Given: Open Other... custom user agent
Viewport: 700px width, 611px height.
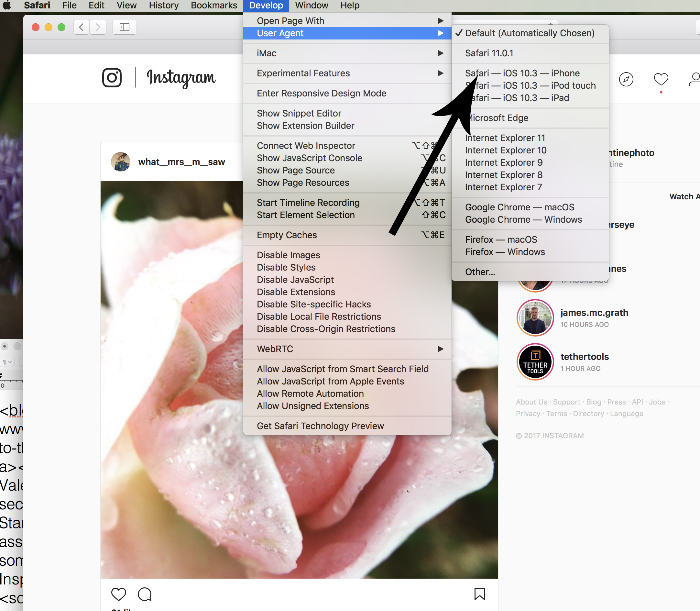Looking at the screenshot, I should (x=530, y=272).
